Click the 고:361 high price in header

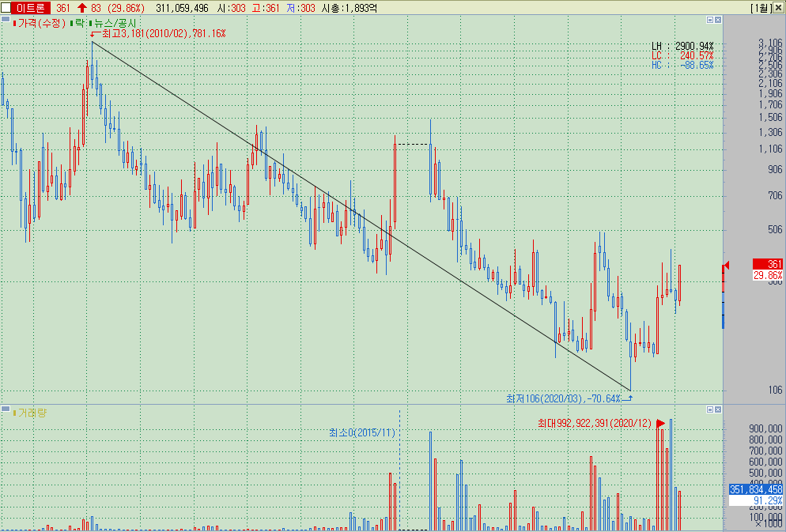click(x=265, y=8)
